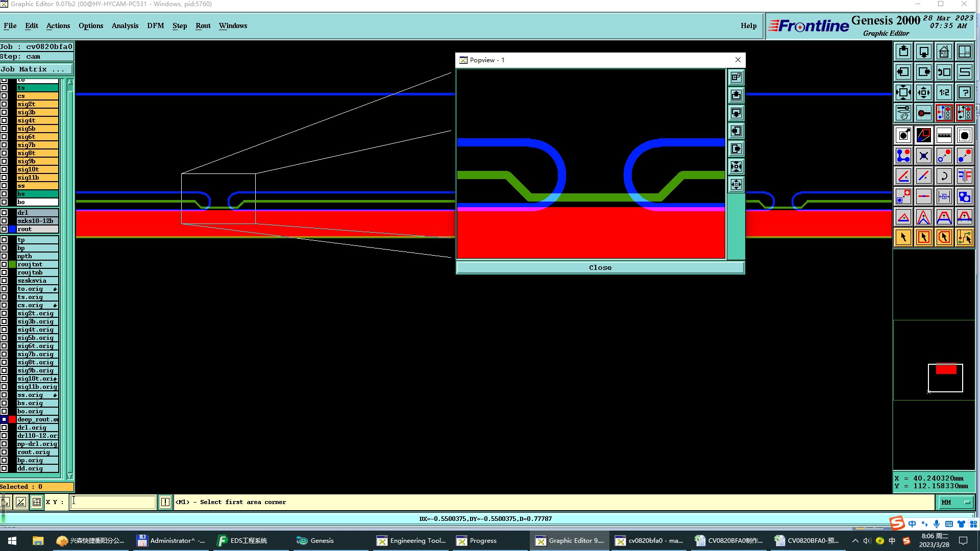Open the MM units dropdown
Viewport: 980px width, 551px height.
pos(955,503)
